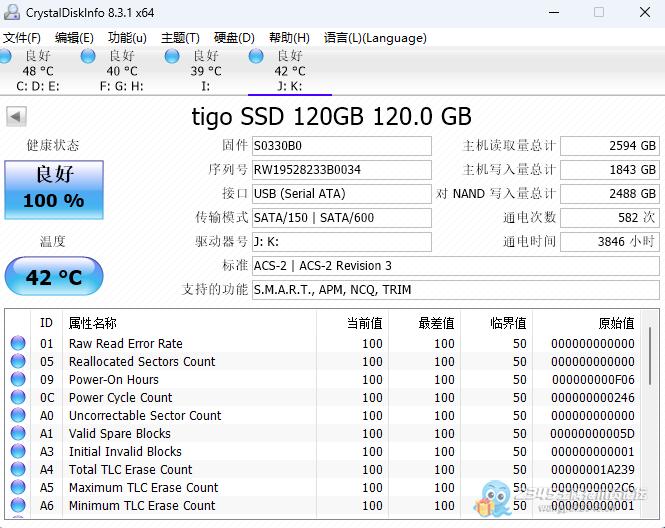665x528 pixels.
Task: Click the CrystalDiskInfo app icon in the title bar
Action: (11, 12)
